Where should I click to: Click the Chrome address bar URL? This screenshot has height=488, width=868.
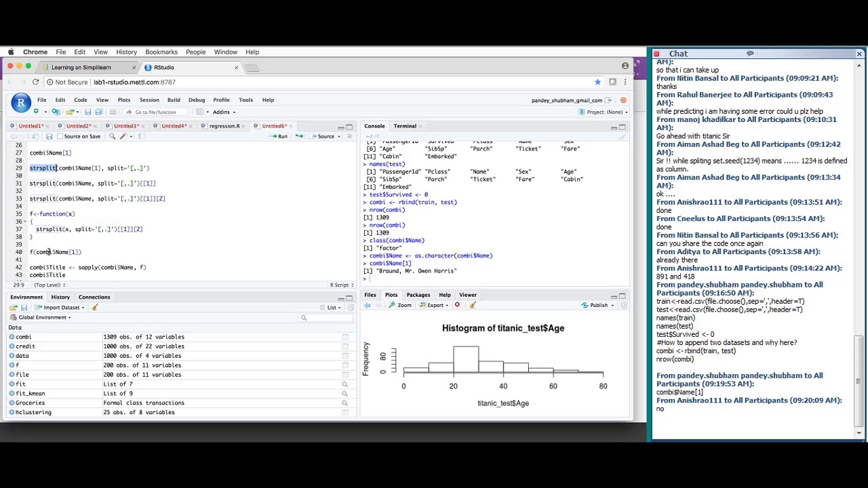point(134,82)
